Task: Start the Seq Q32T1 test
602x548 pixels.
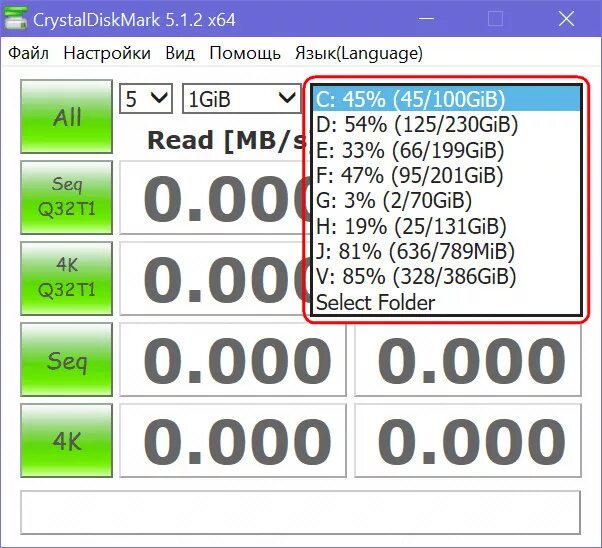Action: (66, 197)
